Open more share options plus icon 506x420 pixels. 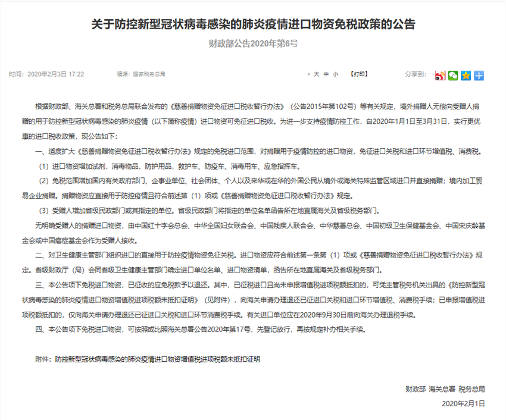[x=479, y=76]
